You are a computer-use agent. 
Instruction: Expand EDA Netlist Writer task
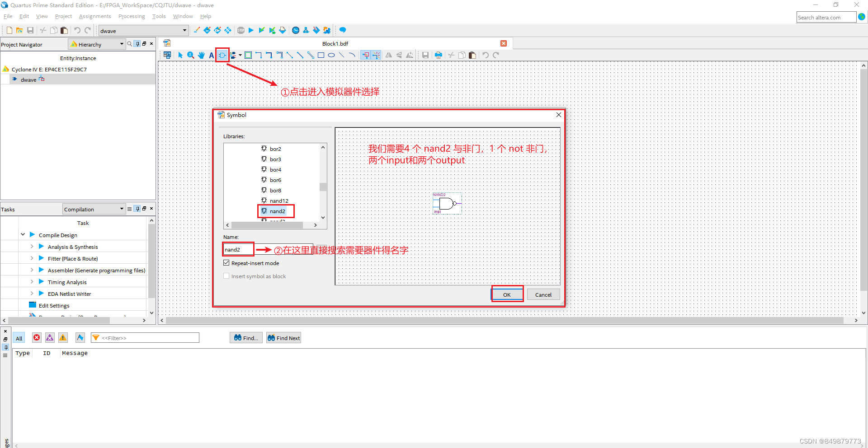coord(32,294)
